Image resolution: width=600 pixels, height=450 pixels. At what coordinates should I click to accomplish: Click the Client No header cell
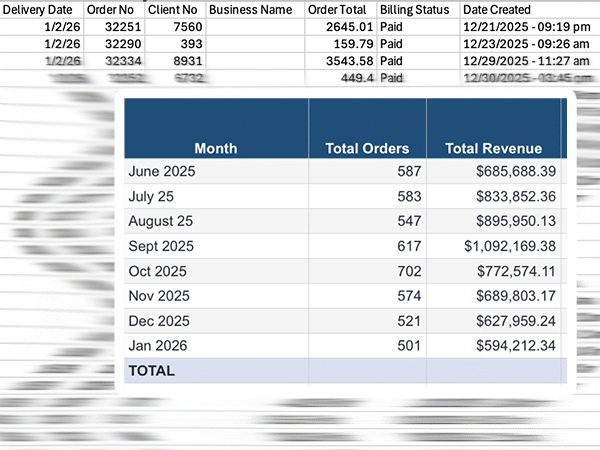pyautogui.click(x=172, y=9)
